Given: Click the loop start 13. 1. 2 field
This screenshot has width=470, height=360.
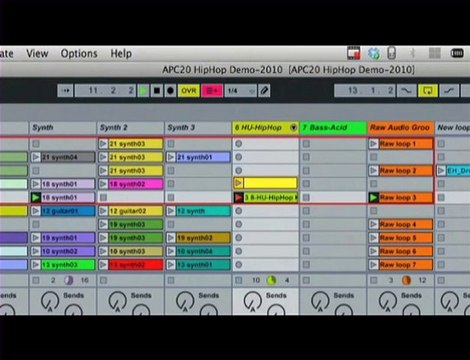Looking at the screenshot, I should coord(365,91).
